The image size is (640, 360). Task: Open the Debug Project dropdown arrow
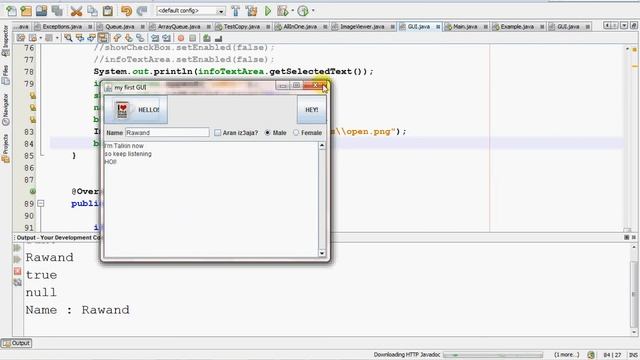coord(292,11)
